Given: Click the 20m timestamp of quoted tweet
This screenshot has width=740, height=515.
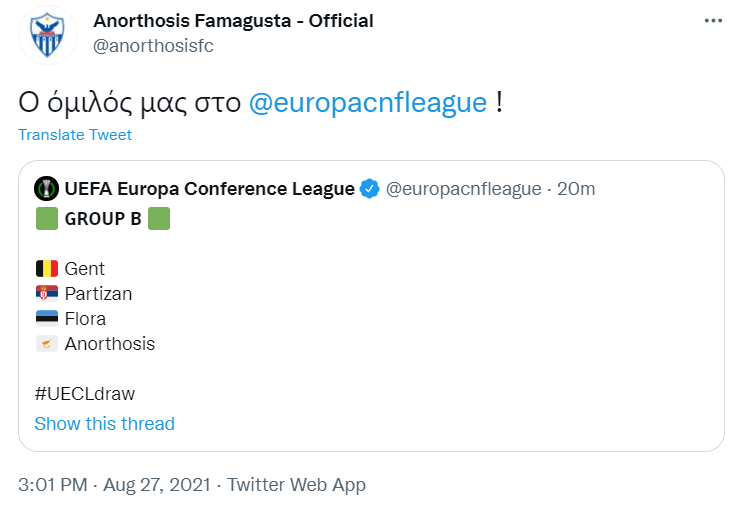Looking at the screenshot, I should tap(576, 189).
